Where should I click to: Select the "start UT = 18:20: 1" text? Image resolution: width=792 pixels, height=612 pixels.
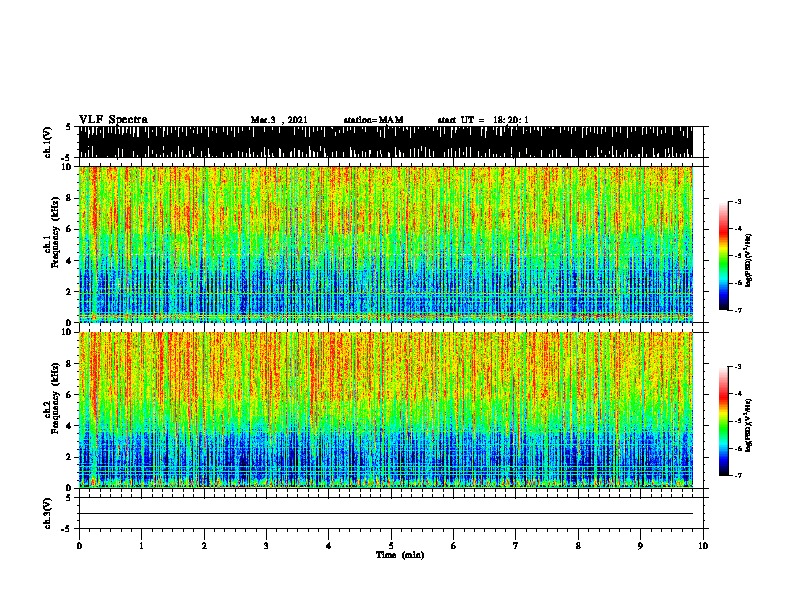(x=483, y=120)
